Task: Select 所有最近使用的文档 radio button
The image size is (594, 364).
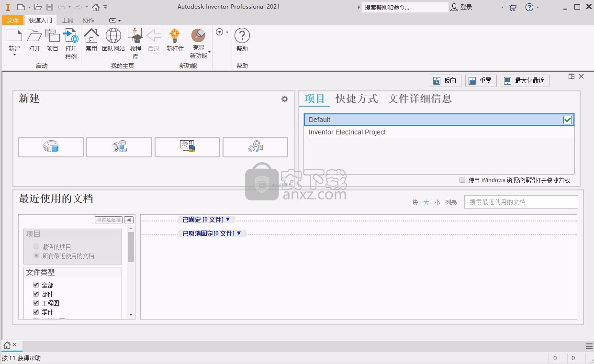Action: click(36, 256)
